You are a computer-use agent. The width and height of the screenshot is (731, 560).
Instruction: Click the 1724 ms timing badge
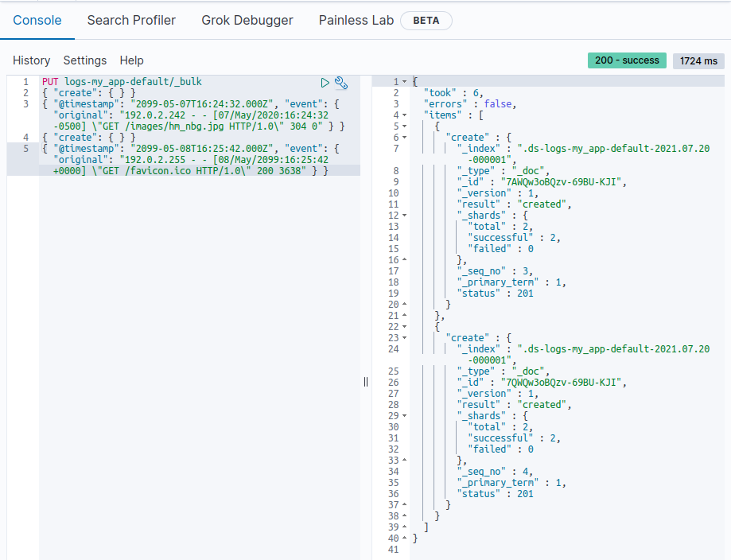pos(698,60)
